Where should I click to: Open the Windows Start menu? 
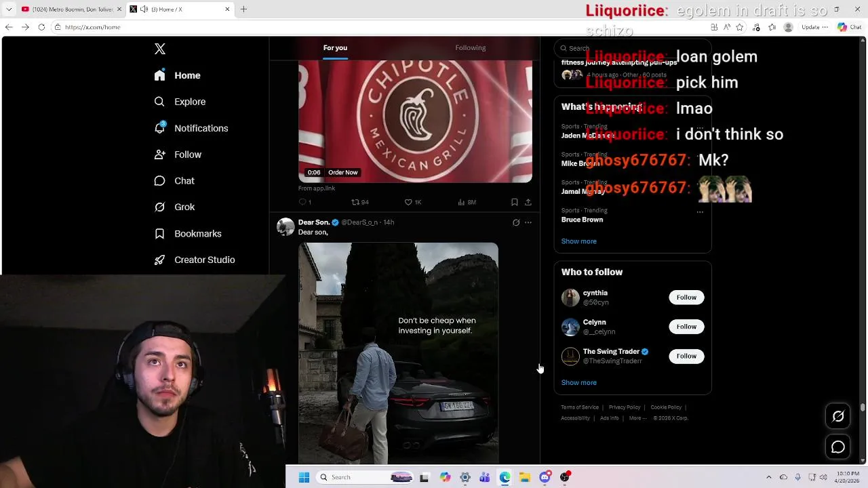click(304, 477)
